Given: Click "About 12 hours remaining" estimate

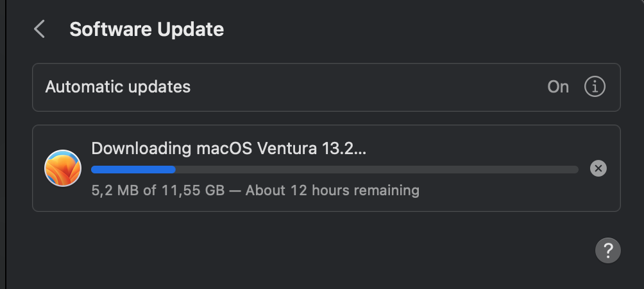Looking at the screenshot, I should [x=332, y=190].
